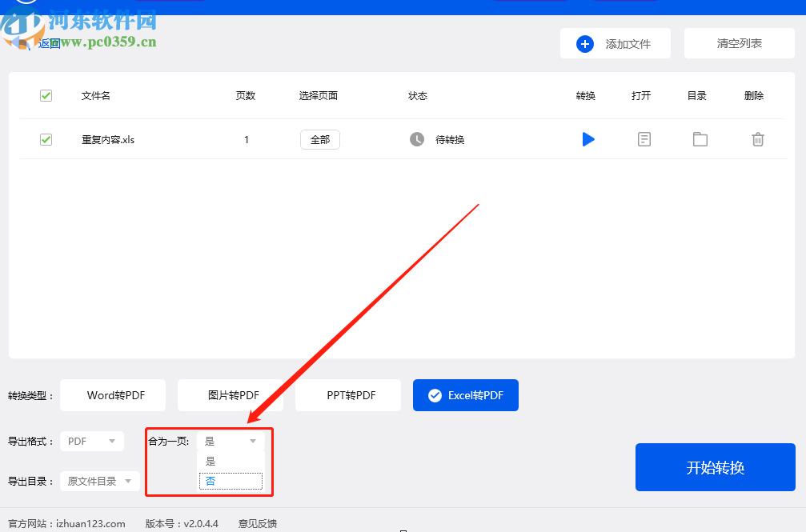Viewport: 806px width, 532px height.
Task: Click the 开始转换 button
Action: pos(714,467)
